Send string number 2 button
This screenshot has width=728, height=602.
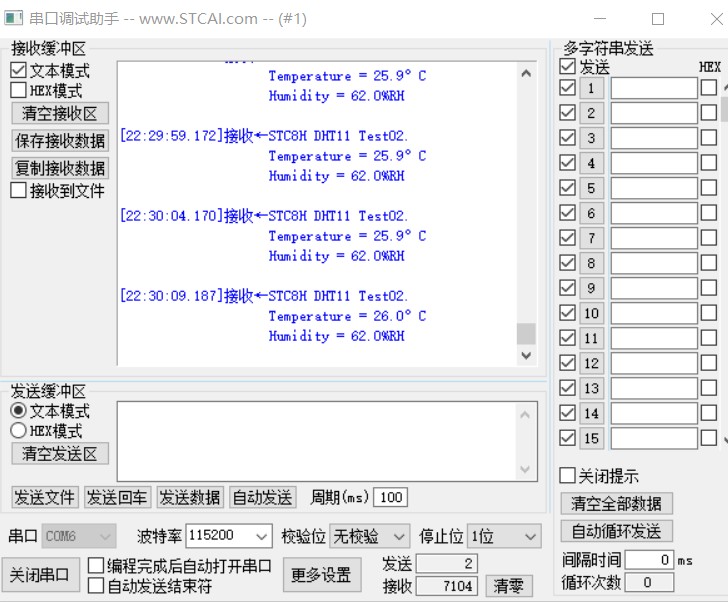point(592,113)
